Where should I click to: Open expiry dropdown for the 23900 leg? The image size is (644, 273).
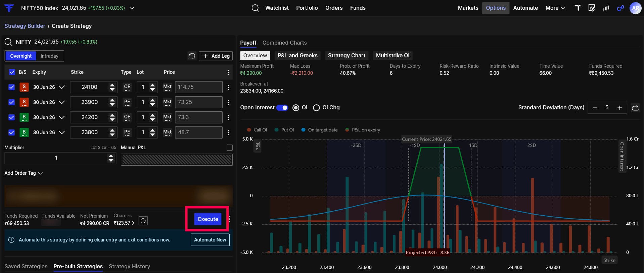[62, 102]
